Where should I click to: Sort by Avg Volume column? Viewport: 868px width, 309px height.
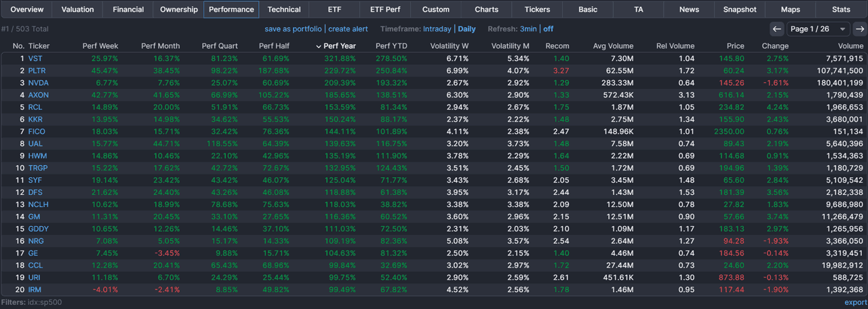click(614, 46)
